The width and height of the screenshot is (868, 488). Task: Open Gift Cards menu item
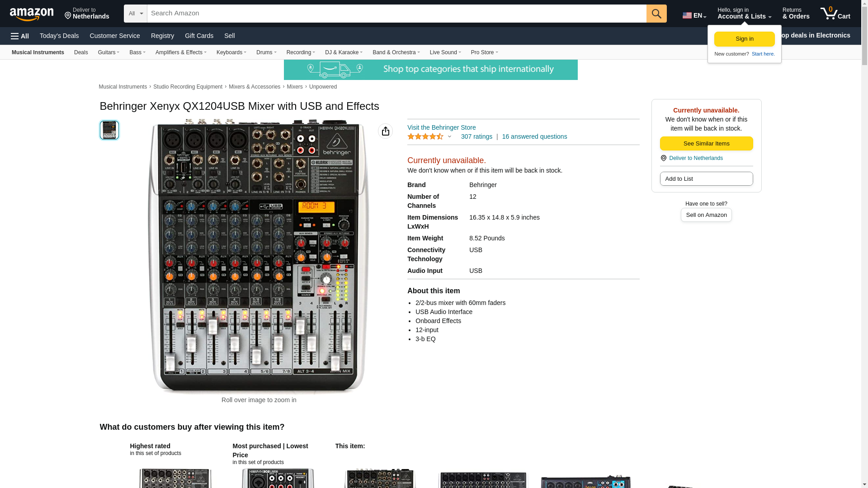199,36
